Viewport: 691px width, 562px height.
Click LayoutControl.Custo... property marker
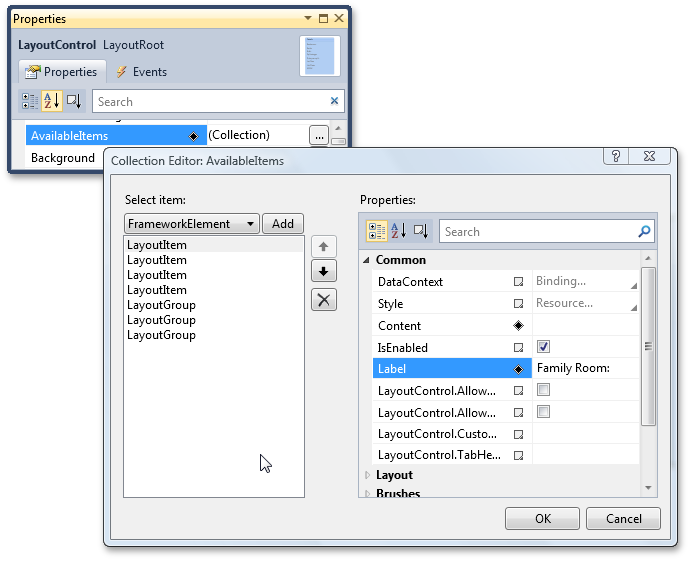pos(518,434)
